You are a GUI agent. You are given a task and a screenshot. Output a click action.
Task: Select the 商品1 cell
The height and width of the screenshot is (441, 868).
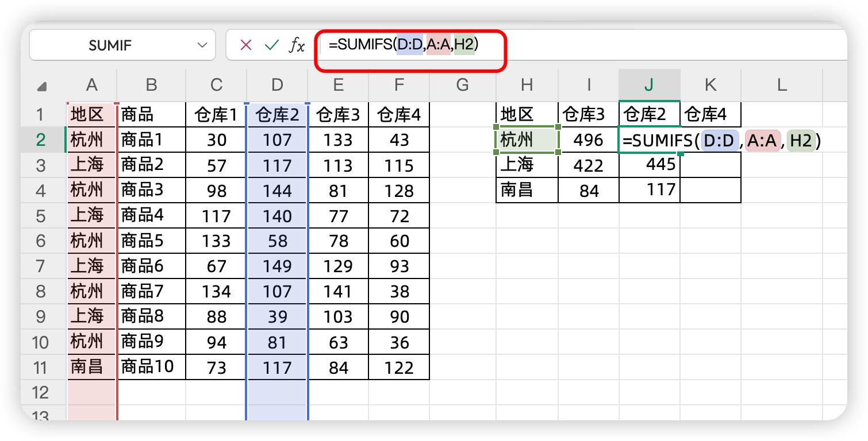tap(151, 140)
